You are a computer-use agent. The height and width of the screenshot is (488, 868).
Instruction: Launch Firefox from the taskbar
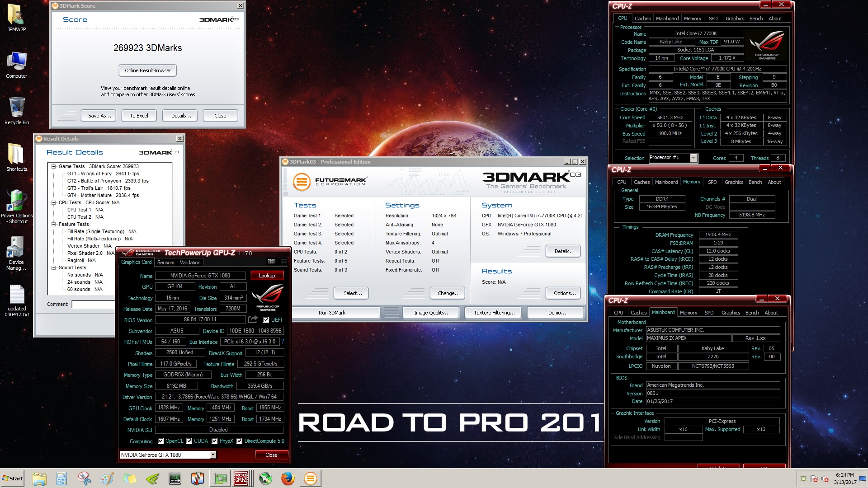288,479
